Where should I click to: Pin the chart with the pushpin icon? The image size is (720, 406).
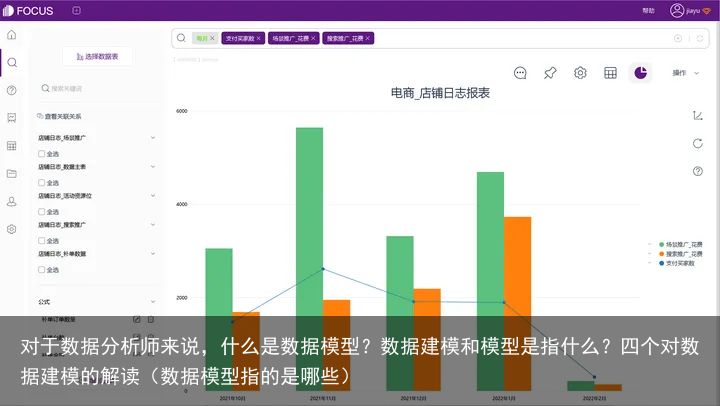click(550, 73)
